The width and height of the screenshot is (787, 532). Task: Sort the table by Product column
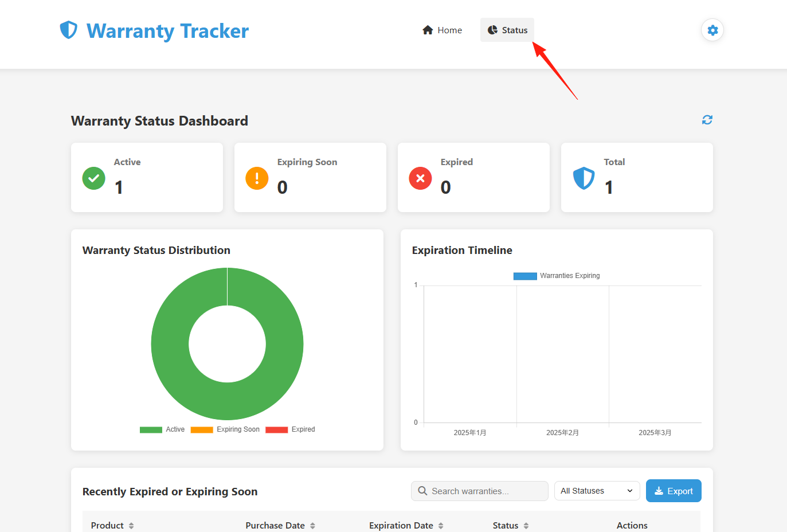pyautogui.click(x=112, y=526)
